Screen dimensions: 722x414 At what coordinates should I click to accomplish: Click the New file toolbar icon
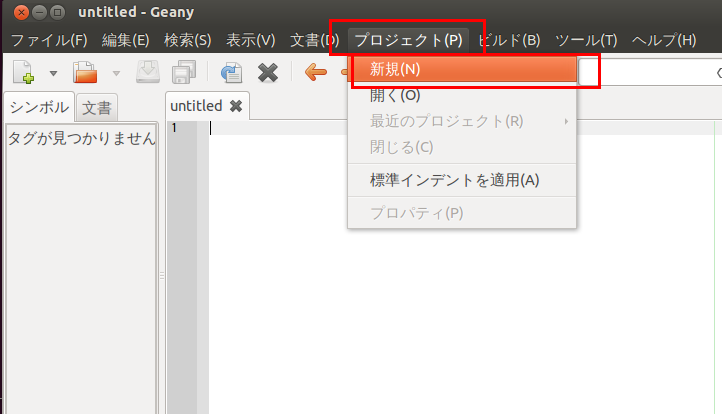tap(23, 72)
